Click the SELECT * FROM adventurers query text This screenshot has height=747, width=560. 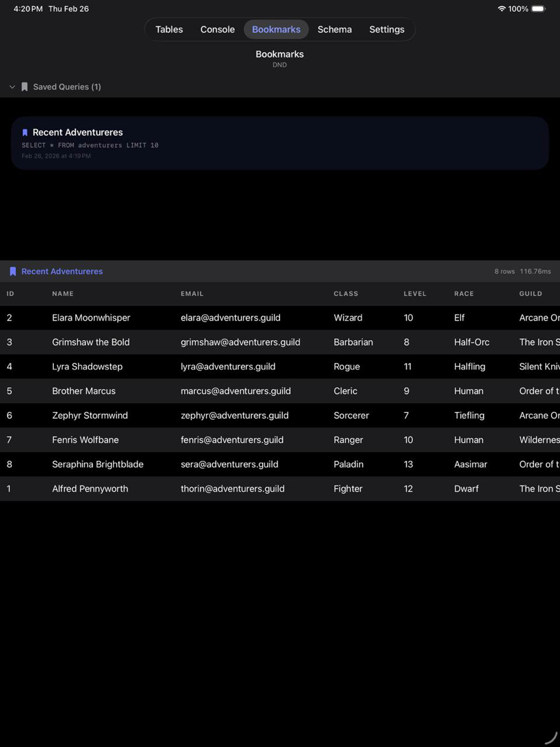tap(90, 145)
